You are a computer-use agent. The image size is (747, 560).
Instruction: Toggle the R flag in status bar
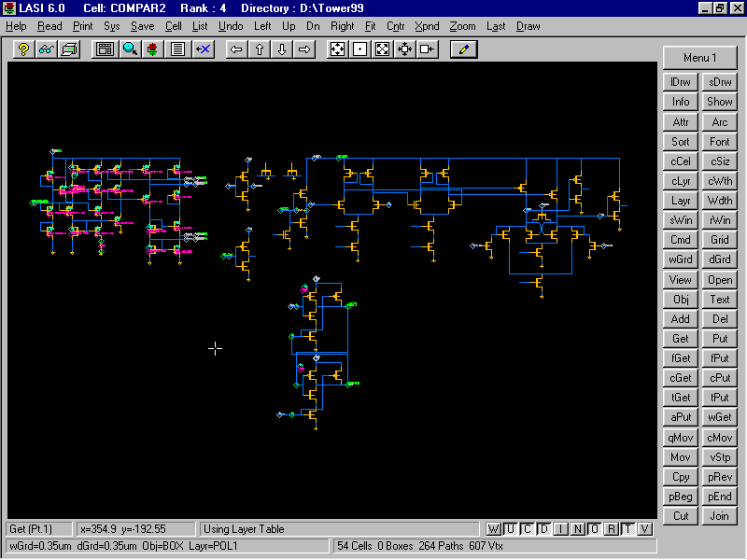pos(612,529)
